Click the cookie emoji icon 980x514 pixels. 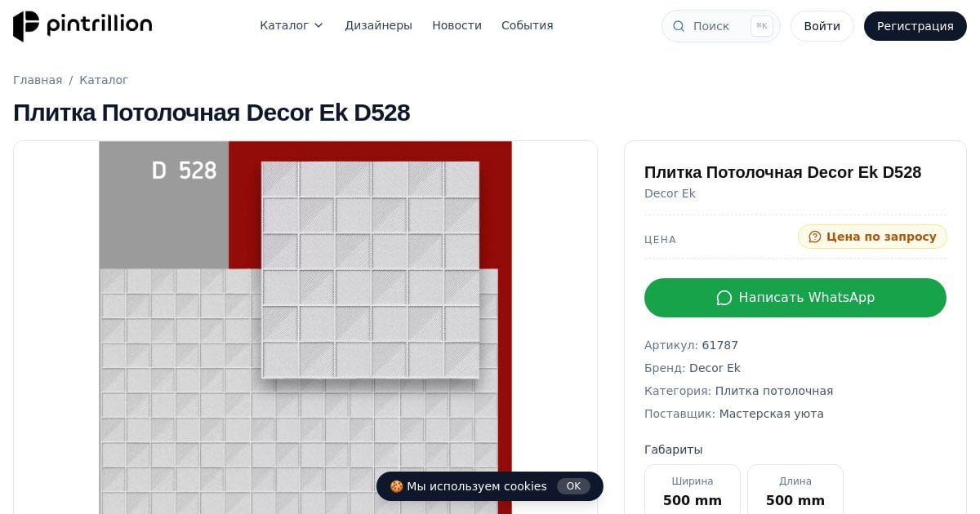point(396,486)
